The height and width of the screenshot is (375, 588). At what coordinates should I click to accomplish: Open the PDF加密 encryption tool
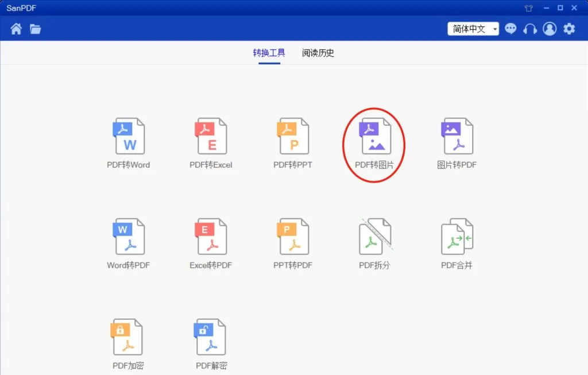tap(128, 344)
